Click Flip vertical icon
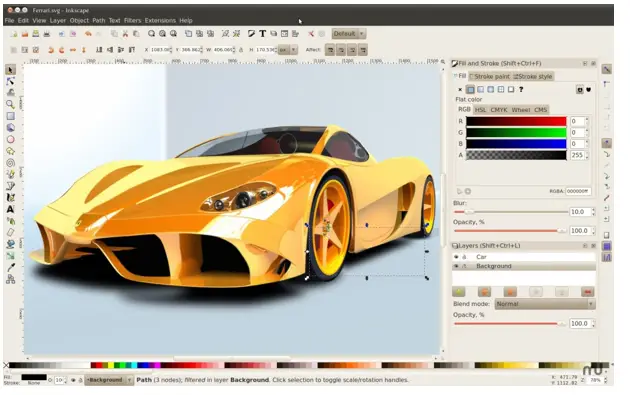 pos(84,50)
